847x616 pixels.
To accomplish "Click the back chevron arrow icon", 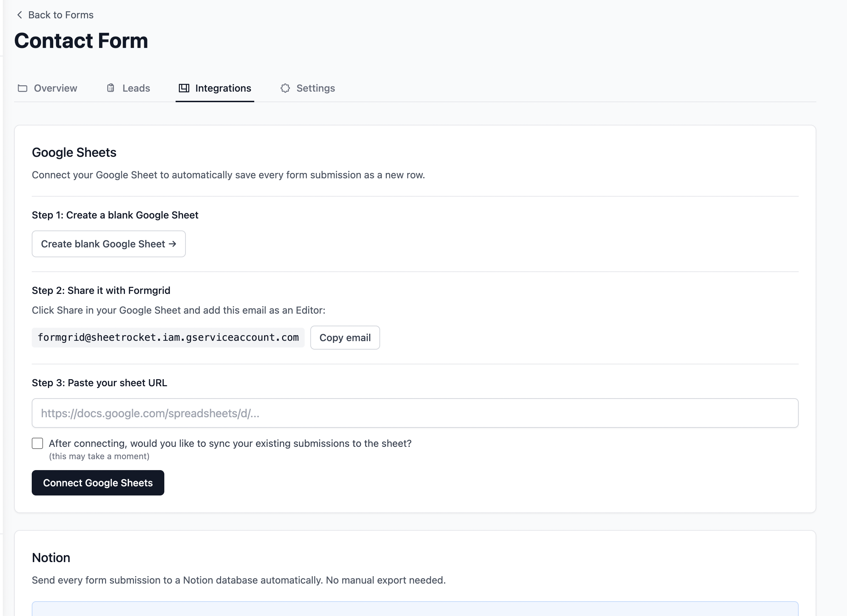I will [20, 15].
